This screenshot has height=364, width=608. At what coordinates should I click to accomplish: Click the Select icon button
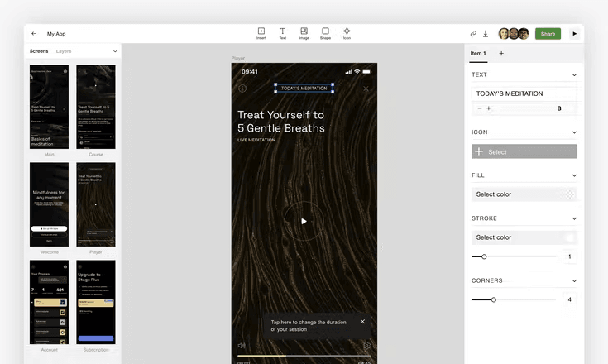524,151
